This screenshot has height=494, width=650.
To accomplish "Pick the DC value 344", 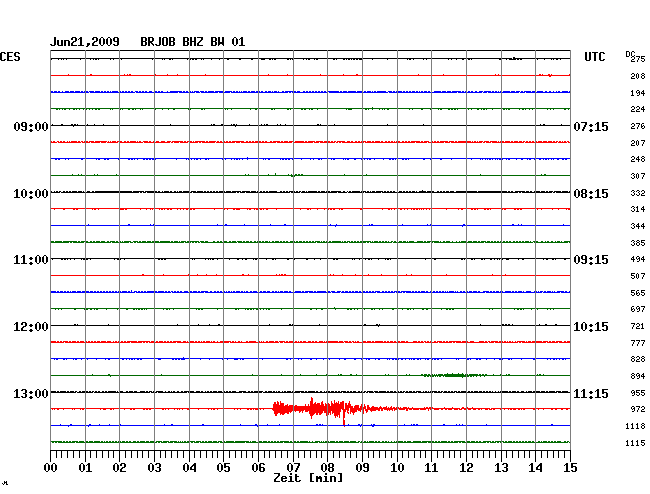I will (638, 227).
